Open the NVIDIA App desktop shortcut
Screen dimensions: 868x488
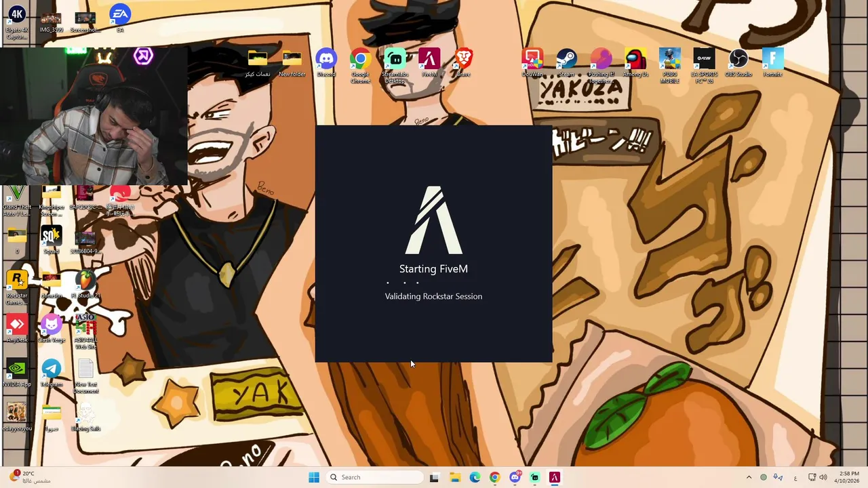click(17, 373)
